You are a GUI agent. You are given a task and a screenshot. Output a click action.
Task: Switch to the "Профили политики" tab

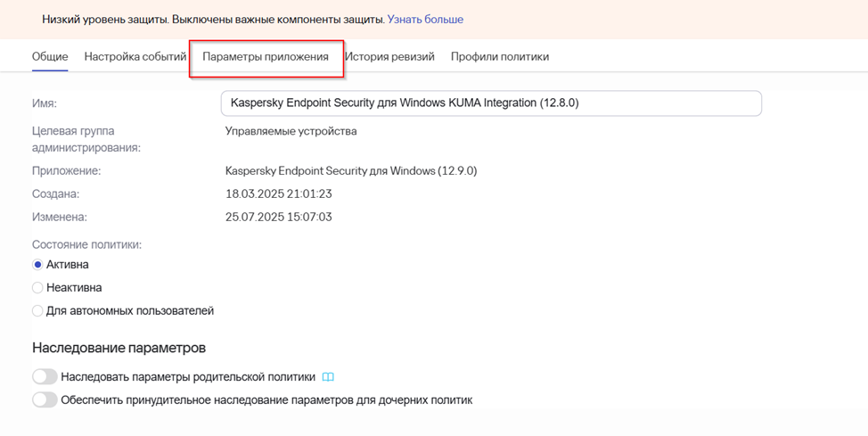click(x=500, y=57)
